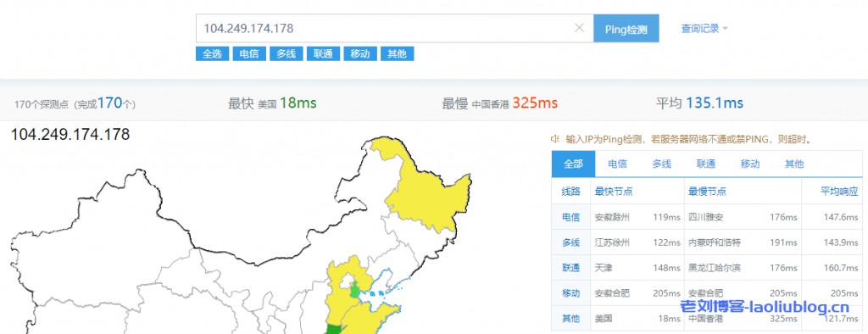Click the 平均响应 column header
868x334 pixels.
[839, 192]
